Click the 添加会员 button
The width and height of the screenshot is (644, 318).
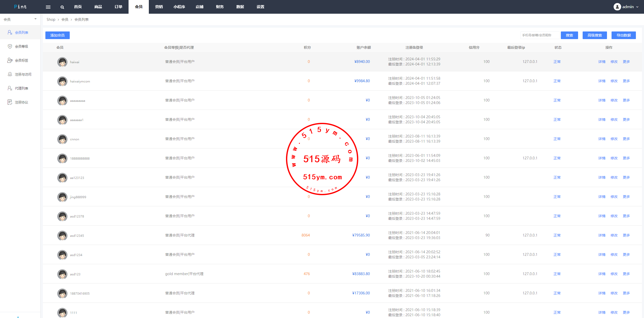(57, 35)
